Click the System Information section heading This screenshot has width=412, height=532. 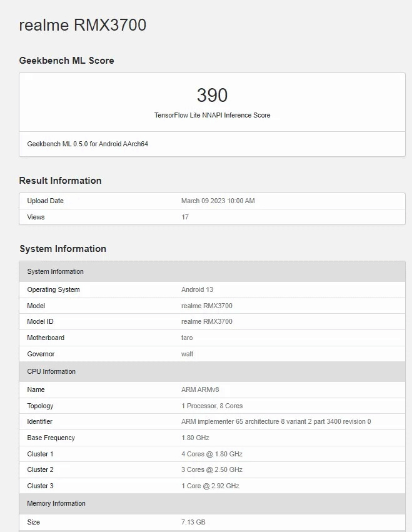[x=63, y=249]
